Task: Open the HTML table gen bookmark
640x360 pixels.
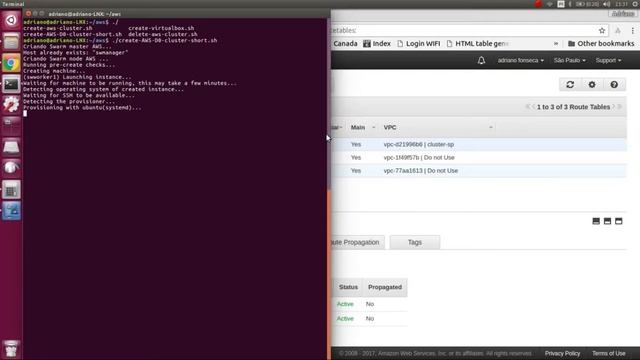Action: tap(478, 44)
